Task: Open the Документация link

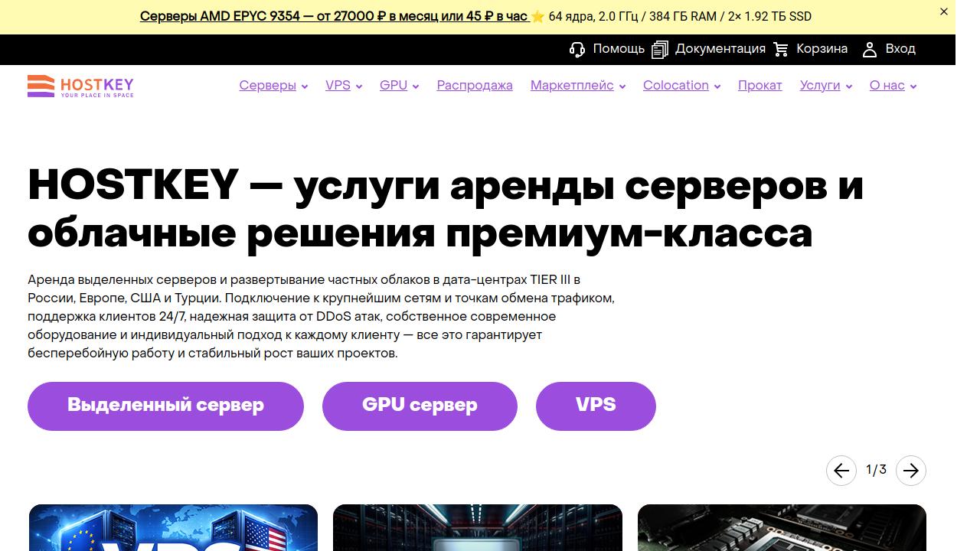Action: tap(720, 49)
